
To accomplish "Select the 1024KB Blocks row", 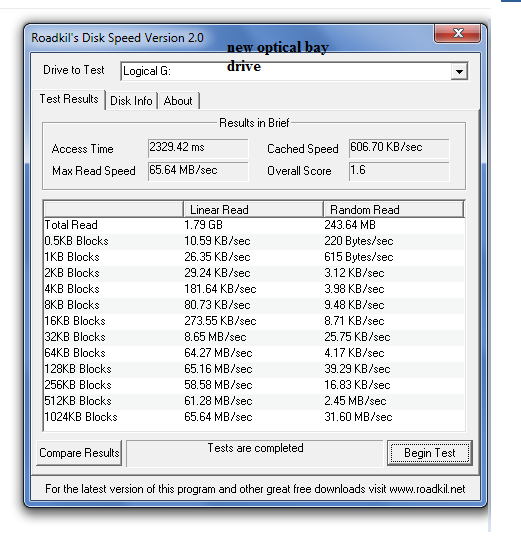I will 254,417.
